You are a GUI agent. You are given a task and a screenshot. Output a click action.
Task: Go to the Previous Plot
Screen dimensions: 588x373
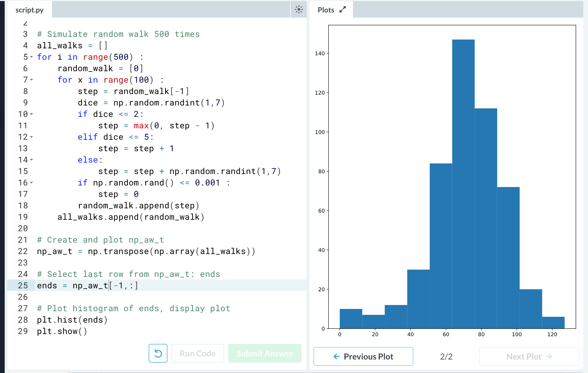[x=363, y=356]
